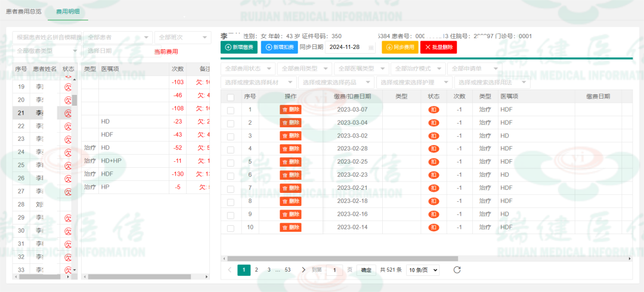Delete the 2023-03-04 fee record
644x292 pixels.
[x=290, y=122]
